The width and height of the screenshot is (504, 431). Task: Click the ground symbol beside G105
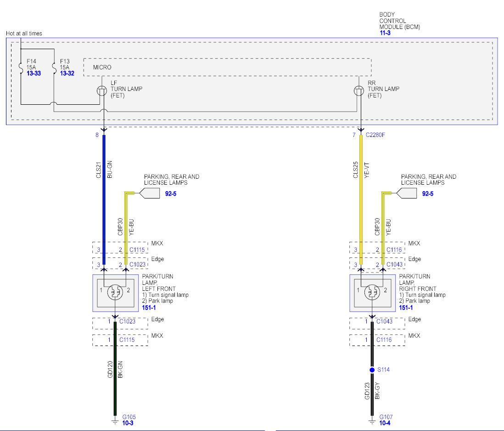(x=115, y=420)
